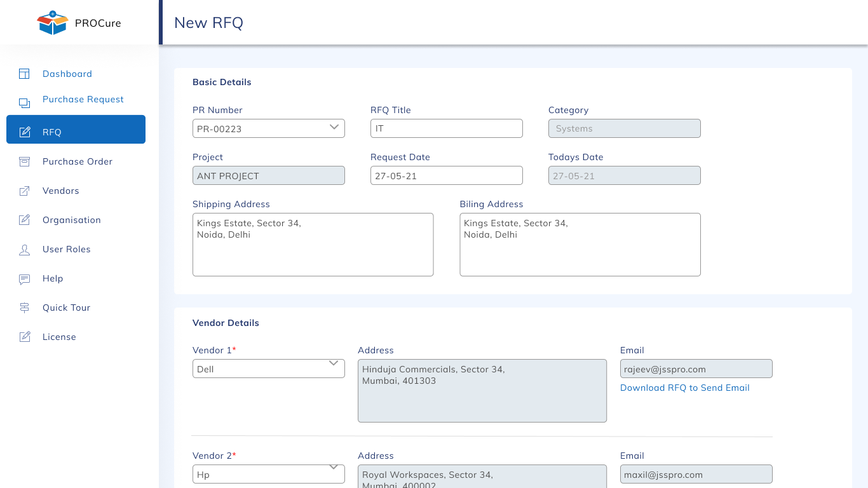Click the RFQ Title input field
This screenshot has width=868, height=488.
coord(446,128)
